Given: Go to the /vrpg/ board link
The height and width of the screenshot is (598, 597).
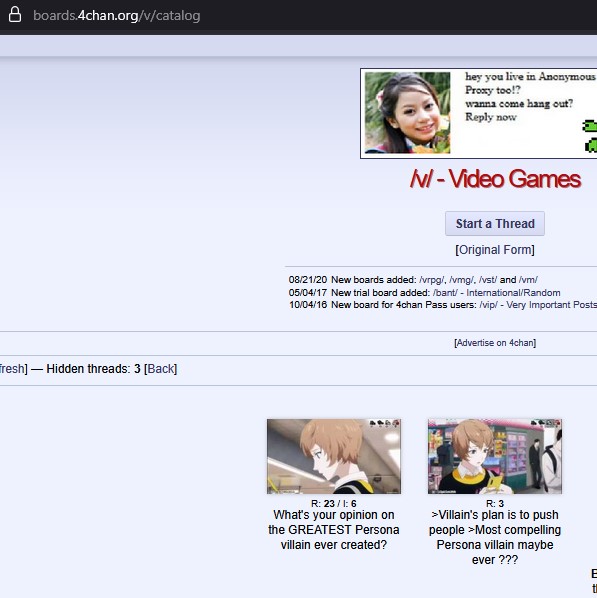Looking at the screenshot, I should (x=432, y=280).
